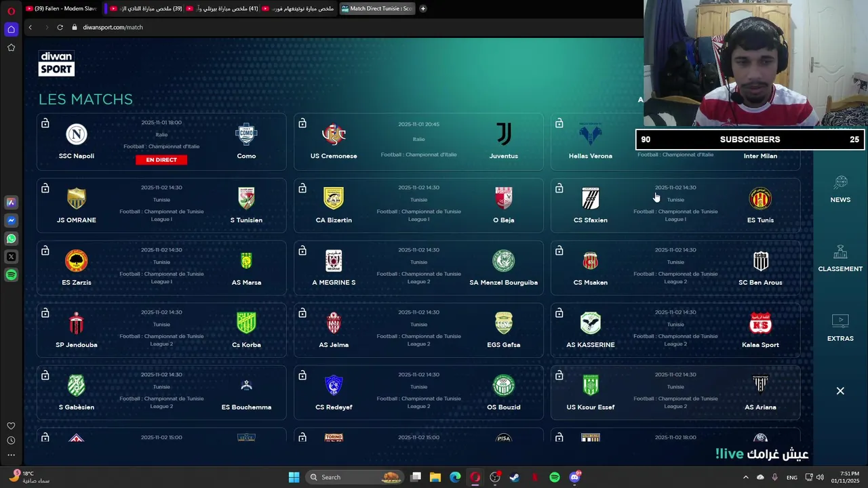Viewport: 868px width, 488px height.
Task: Click the LES MATCHS heading
Action: [x=85, y=99]
